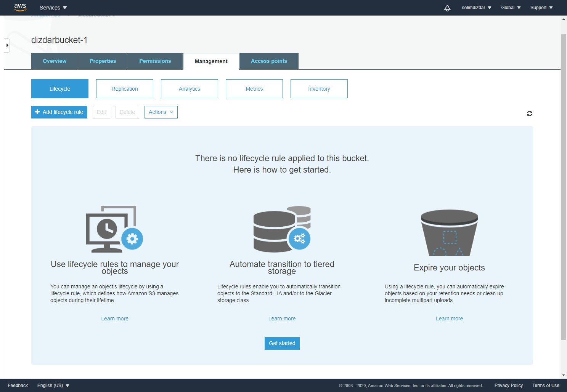
Task: Switch to the Permissions tab
Action: coord(155,61)
